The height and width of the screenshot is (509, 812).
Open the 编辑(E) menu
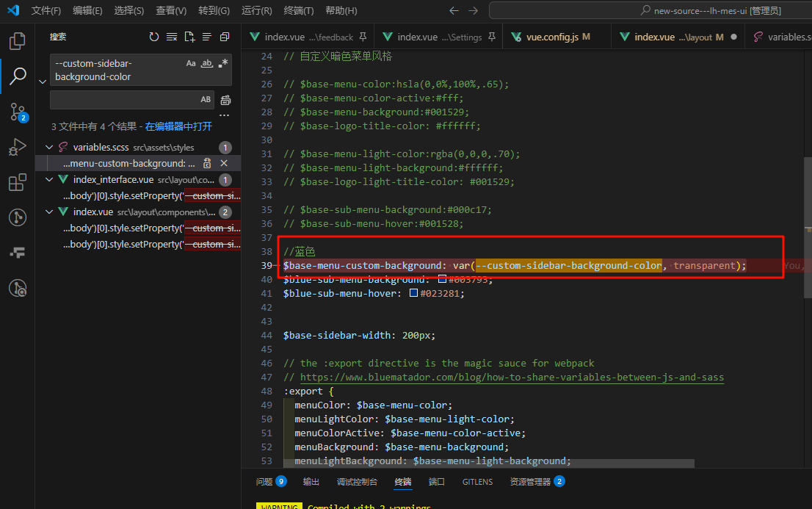tap(87, 10)
